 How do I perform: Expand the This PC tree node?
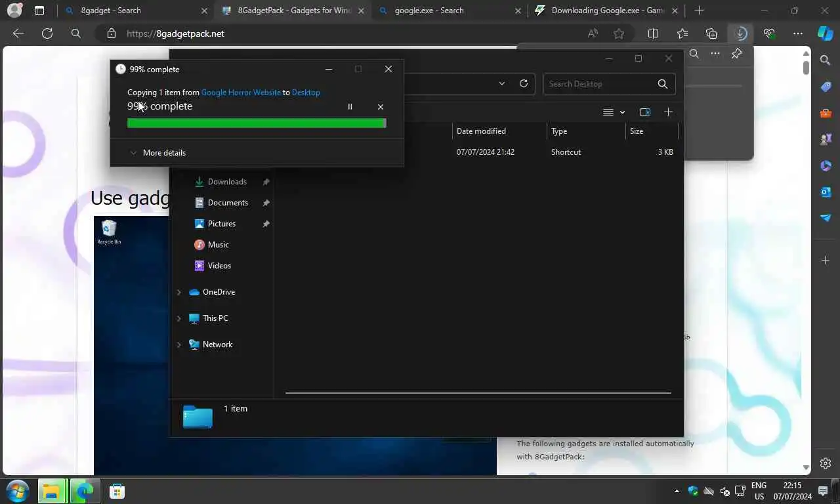coord(178,318)
